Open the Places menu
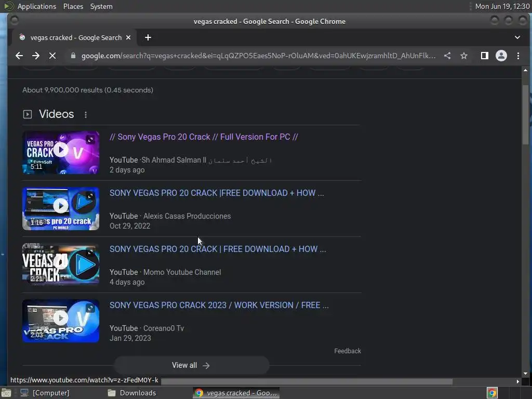The height and width of the screenshot is (399, 532). pyautogui.click(x=73, y=6)
